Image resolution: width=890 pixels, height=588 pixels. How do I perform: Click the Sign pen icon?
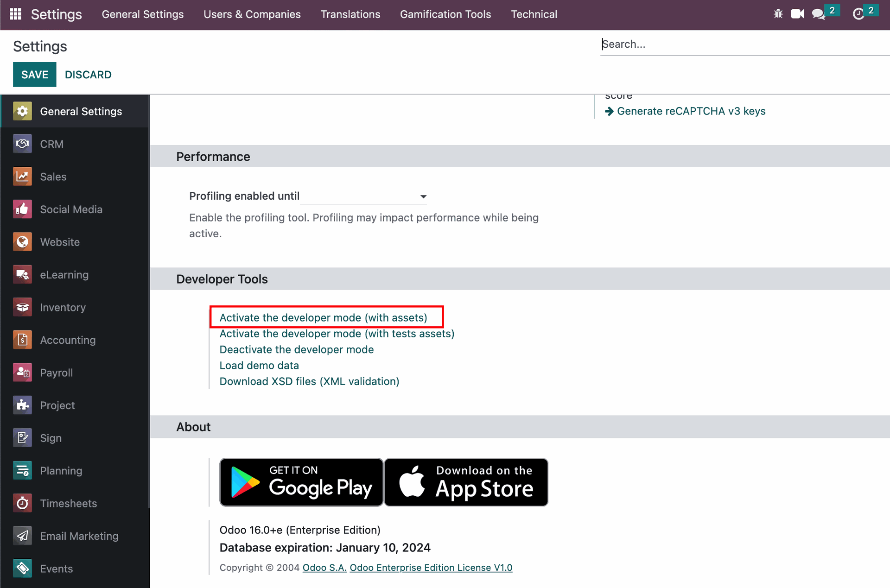[22, 438]
